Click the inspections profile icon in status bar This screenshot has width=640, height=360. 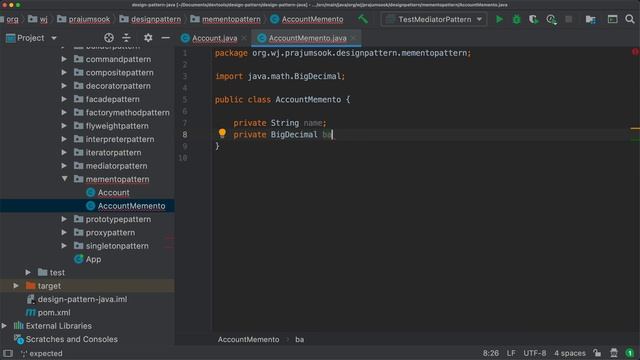[614, 353]
